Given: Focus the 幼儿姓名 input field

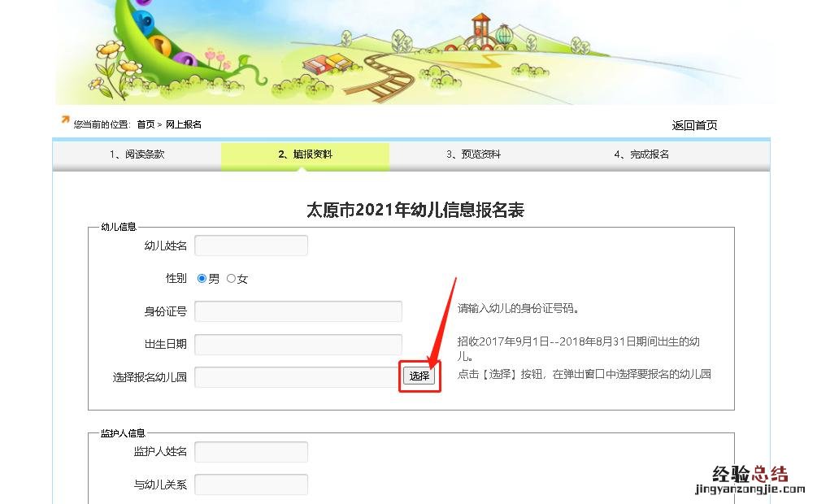Looking at the screenshot, I should (x=251, y=245).
